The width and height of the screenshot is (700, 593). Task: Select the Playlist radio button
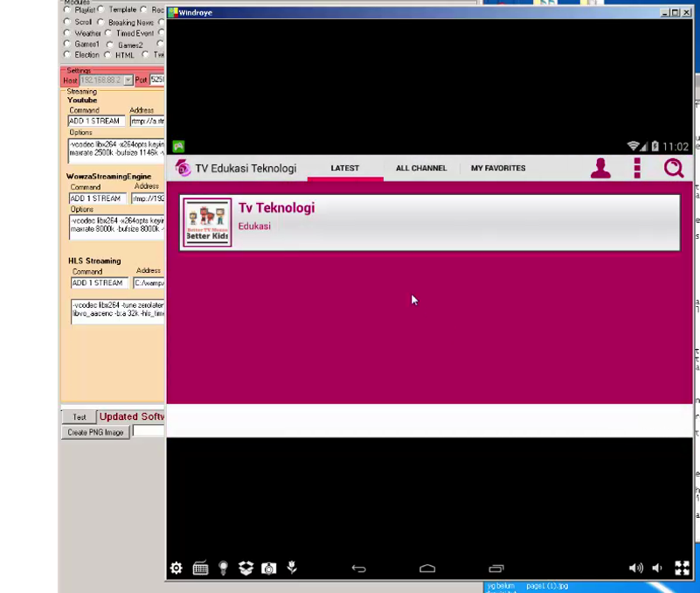pyautogui.click(x=67, y=10)
